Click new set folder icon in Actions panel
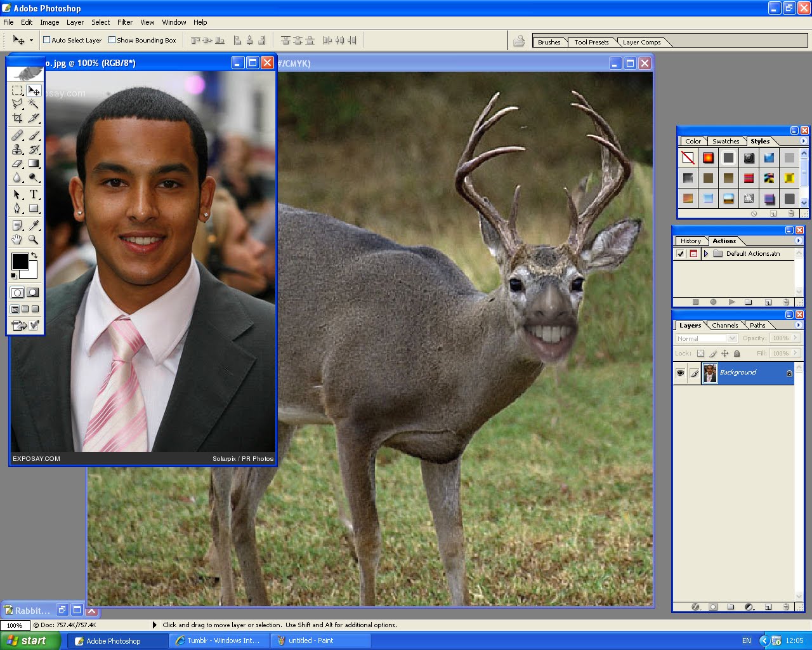The height and width of the screenshot is (650, 812). 749,302
